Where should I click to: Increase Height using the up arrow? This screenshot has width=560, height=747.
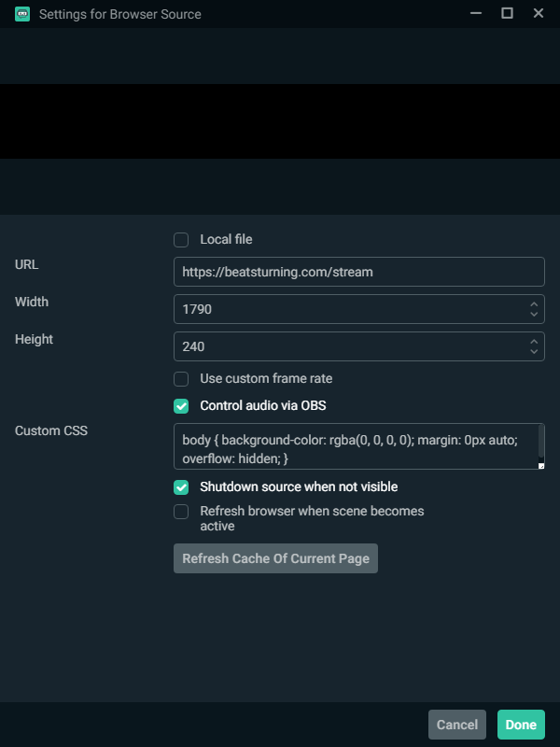click(534, 341)
